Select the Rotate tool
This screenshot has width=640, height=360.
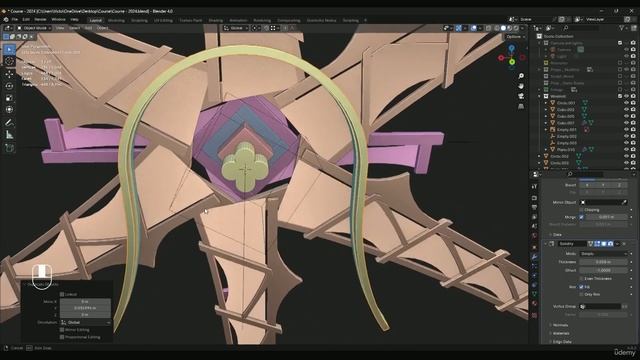pyautogui.click(x=9, y=86)
